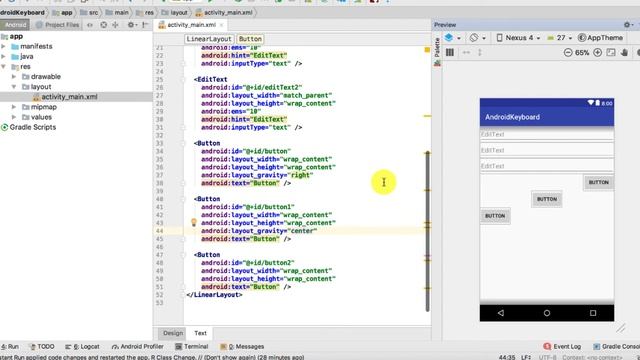Click the scroll-from-source target icon in project panel
Viewport: 640px width, 360px height.
click(104, 25)
